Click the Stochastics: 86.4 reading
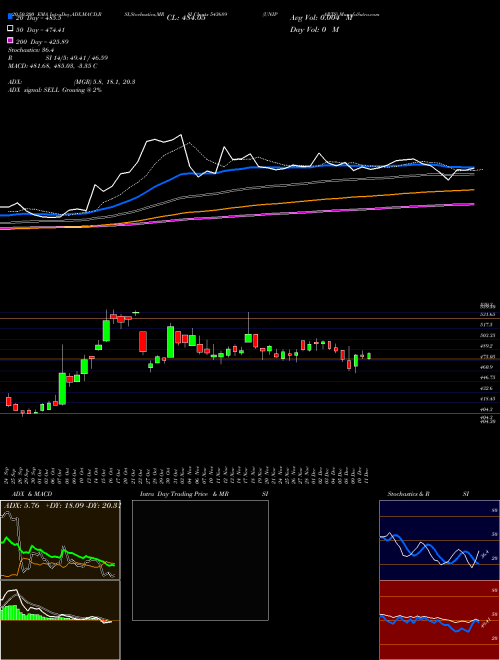 [x=29, y=50]
